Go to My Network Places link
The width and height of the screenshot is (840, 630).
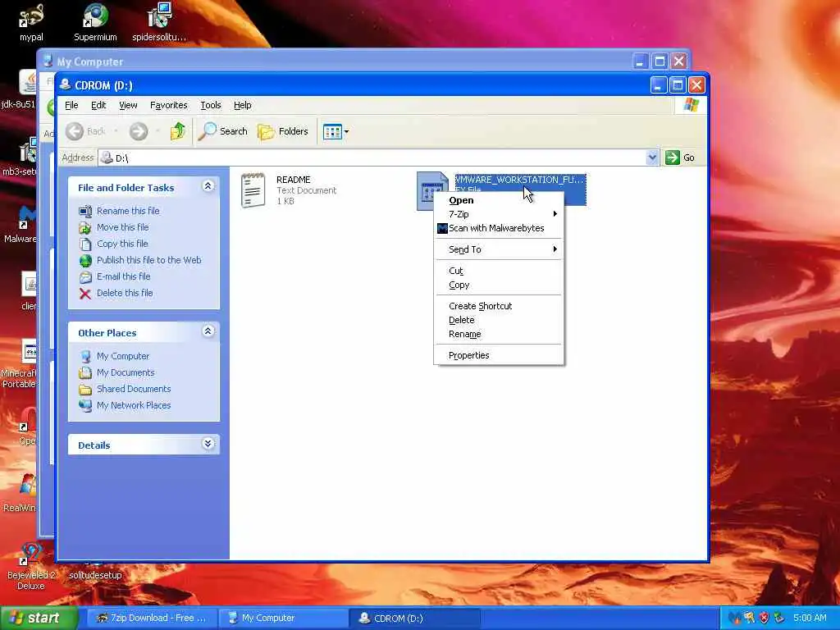[134, 405]
